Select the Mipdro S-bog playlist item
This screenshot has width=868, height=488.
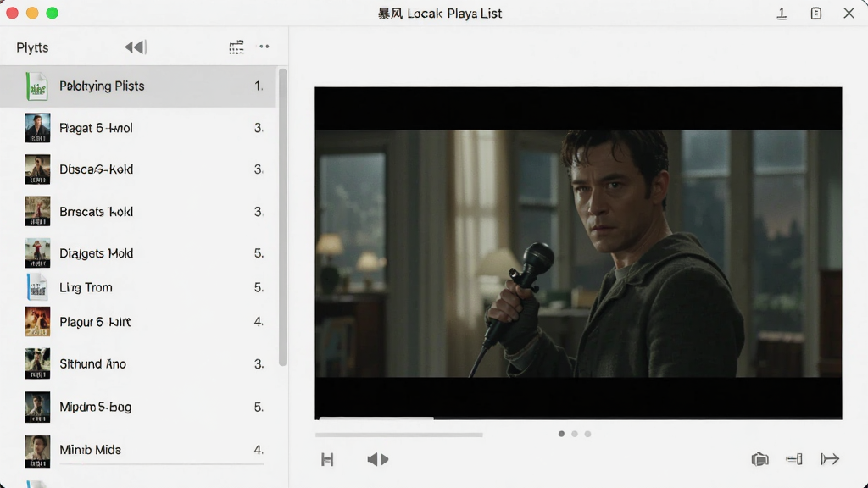[138, 407]
